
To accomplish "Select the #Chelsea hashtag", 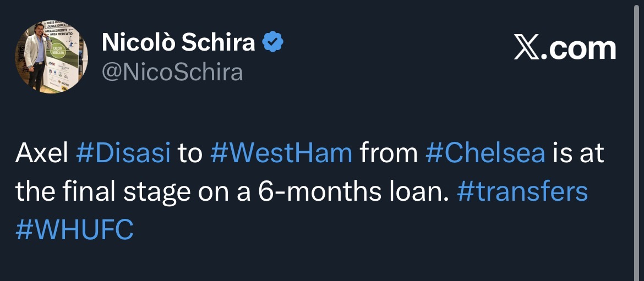I will point(485,155).
